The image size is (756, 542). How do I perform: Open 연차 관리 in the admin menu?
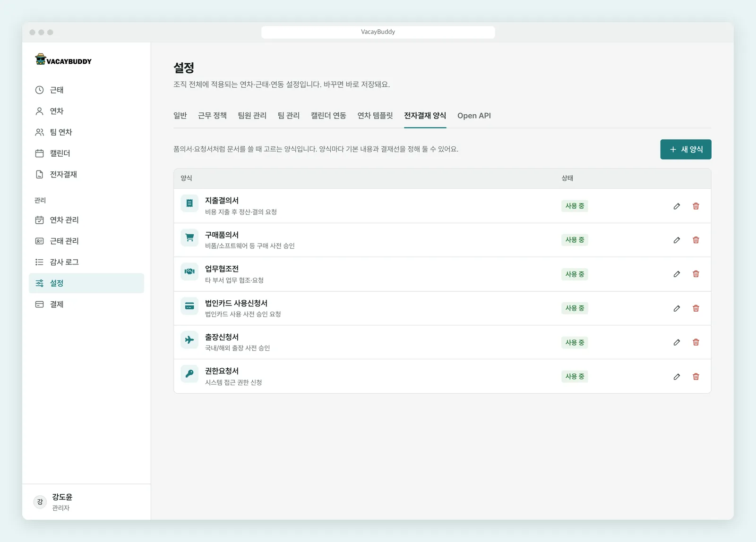point(86,220)
